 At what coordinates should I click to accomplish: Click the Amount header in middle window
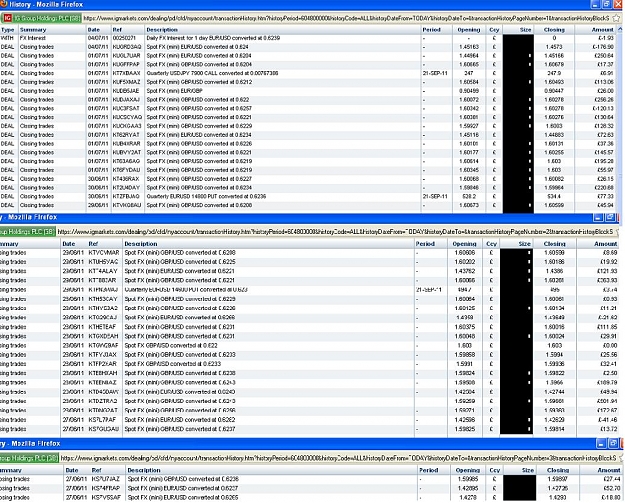(605, 244)
